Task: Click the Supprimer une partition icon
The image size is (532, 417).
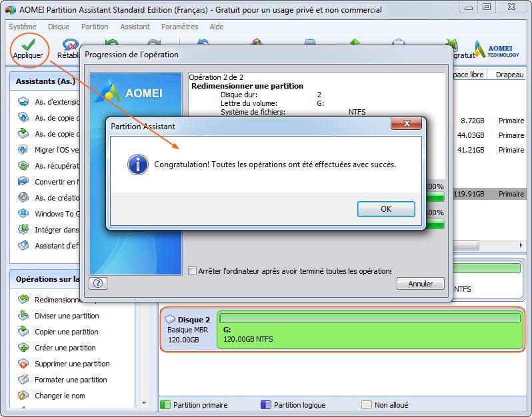Action: tap(23, 364)
